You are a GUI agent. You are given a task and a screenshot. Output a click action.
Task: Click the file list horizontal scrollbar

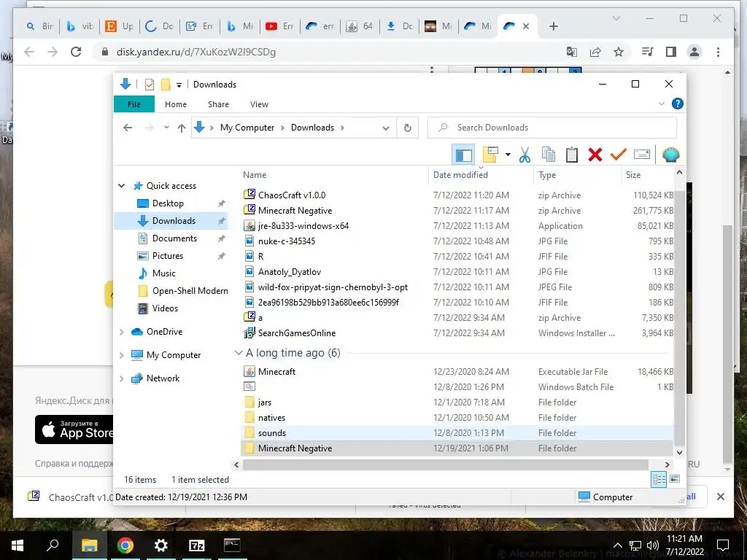446,464
